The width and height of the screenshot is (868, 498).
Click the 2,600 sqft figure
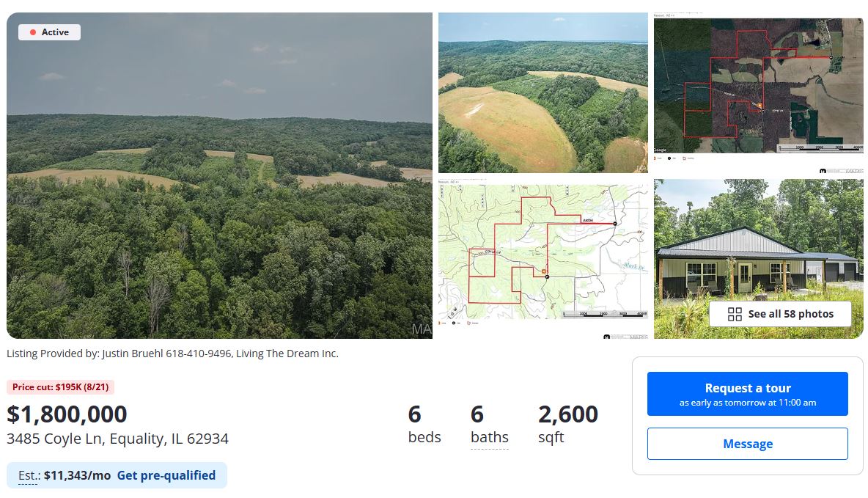click(x=567, y=424)
